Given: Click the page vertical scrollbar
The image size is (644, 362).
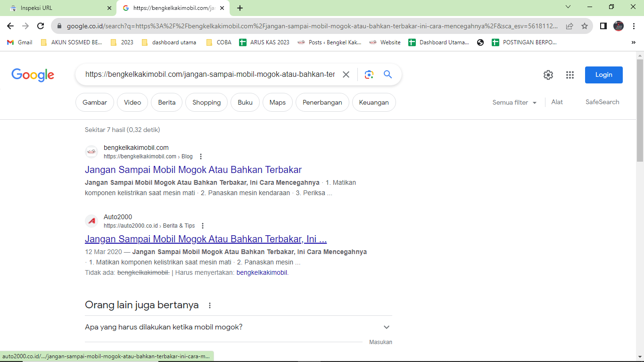Looking at the screenshot, I should pos(640,111).
